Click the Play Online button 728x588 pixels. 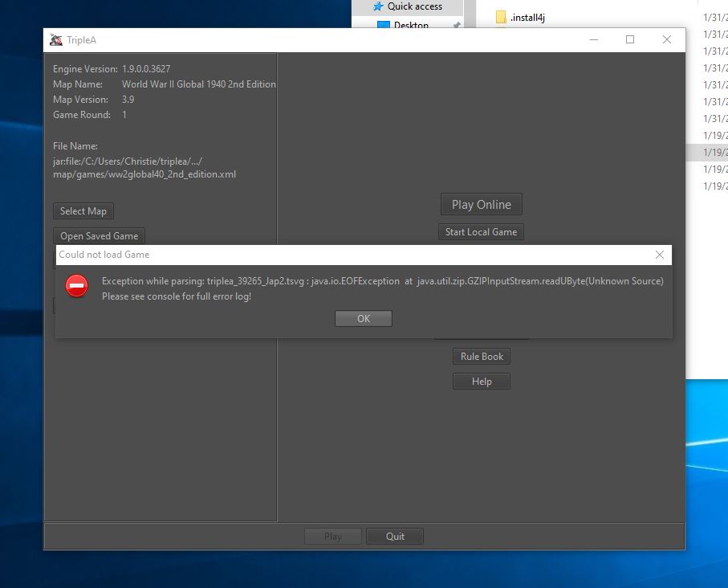click(481, 205)
